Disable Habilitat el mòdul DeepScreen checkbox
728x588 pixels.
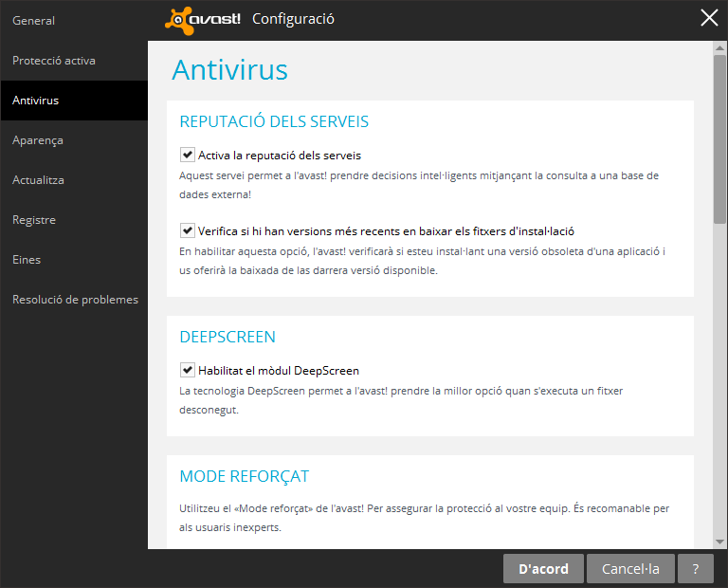(x=187, y=370)
